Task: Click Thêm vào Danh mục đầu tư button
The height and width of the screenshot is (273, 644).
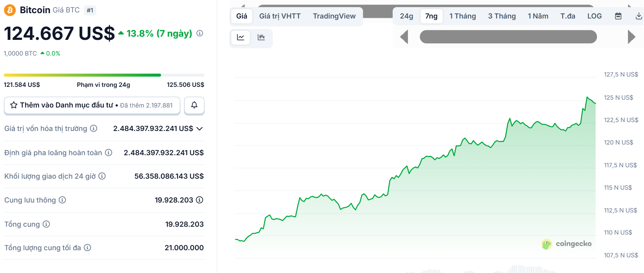Action: click(x=92, y=105)
